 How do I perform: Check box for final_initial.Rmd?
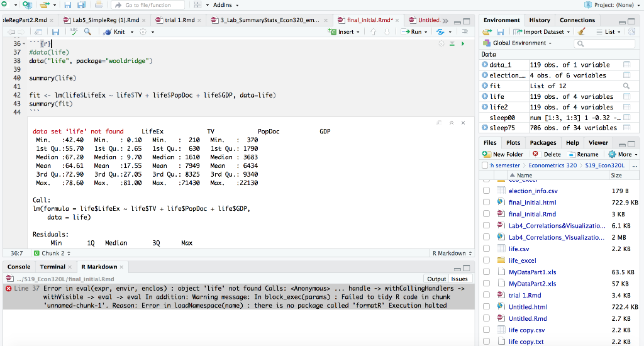pos(486,214)
